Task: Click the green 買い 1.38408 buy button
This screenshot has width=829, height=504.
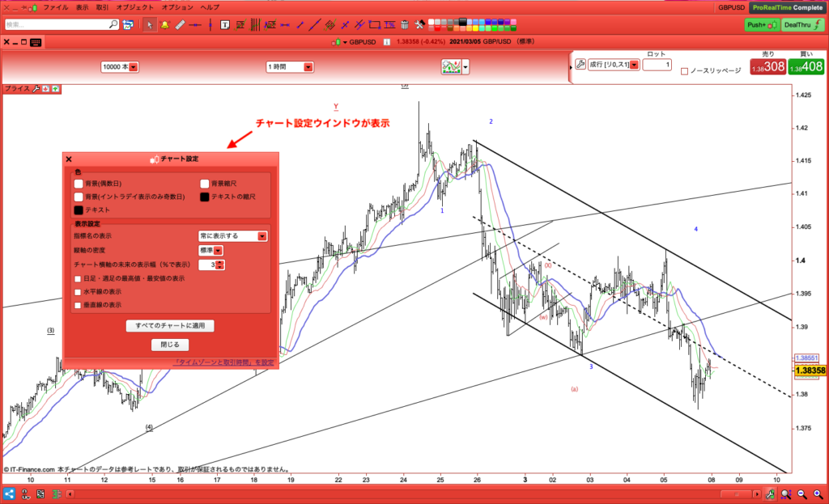Action: coord(806,67)
